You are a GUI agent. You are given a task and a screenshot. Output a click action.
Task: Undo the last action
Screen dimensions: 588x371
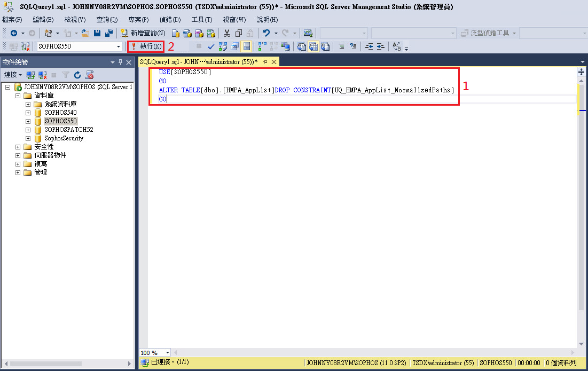[x=266, y=33]
